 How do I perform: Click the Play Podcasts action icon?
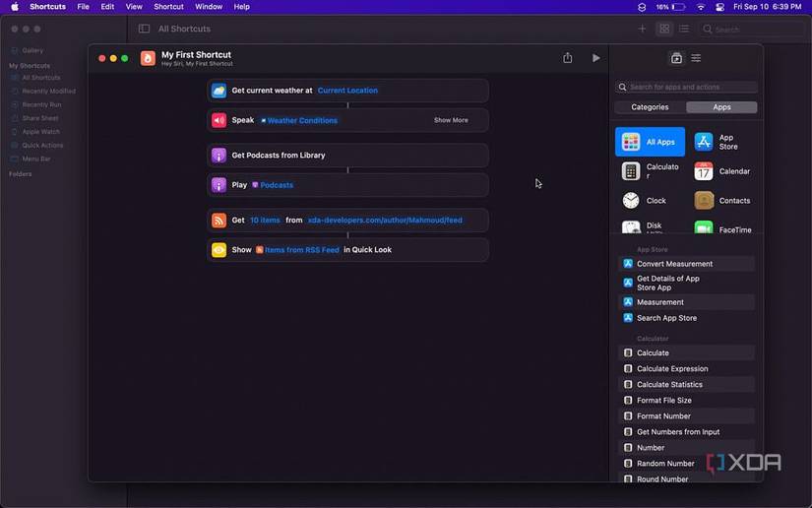click(x=219, y=185)
